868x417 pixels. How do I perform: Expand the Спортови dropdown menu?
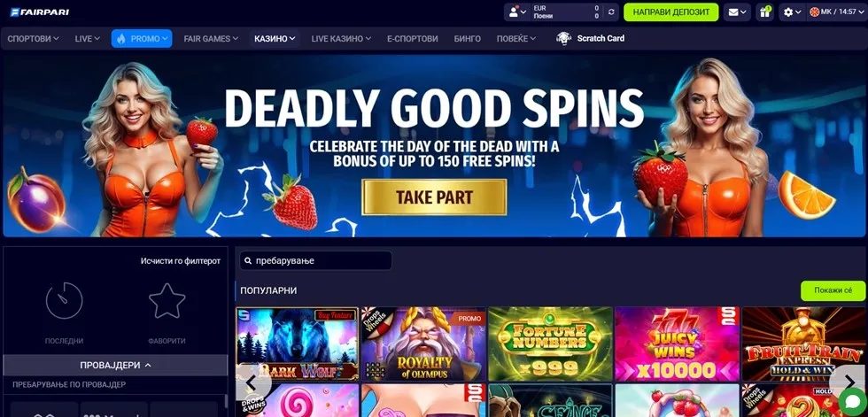coord(34,39)
